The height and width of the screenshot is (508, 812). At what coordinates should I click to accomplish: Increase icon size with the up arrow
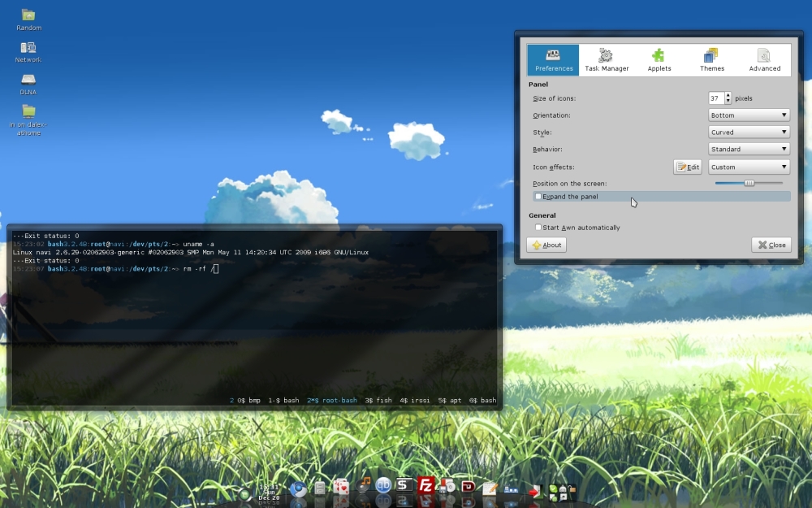point(728,95)
